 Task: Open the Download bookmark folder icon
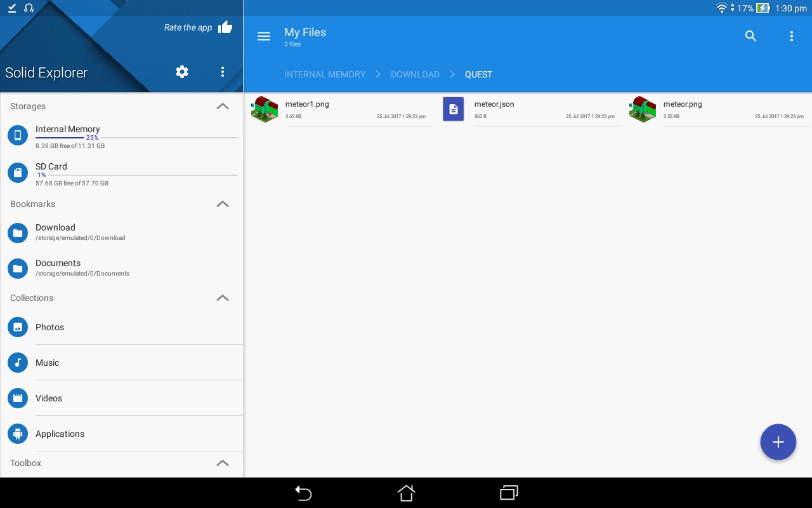coord(18,233)
